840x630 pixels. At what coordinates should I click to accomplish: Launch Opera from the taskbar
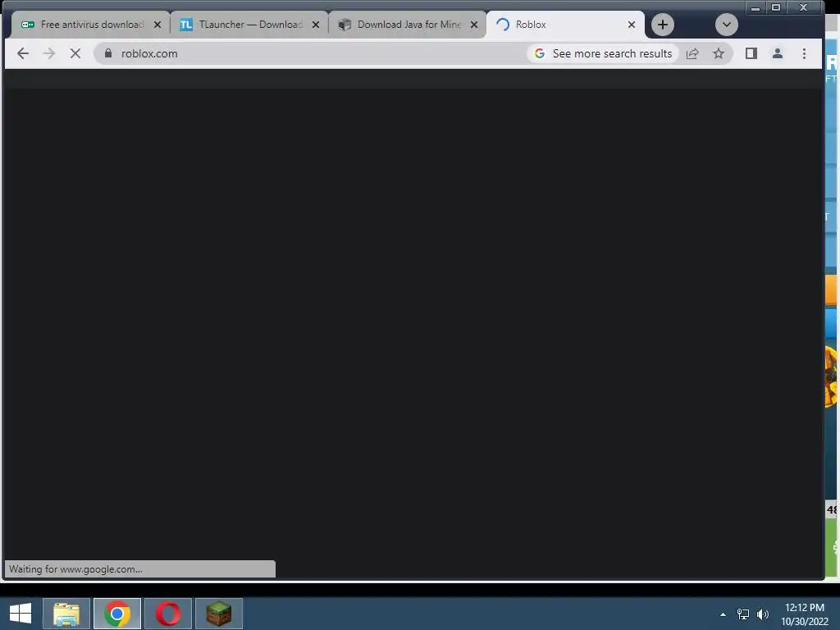[168, 614]
